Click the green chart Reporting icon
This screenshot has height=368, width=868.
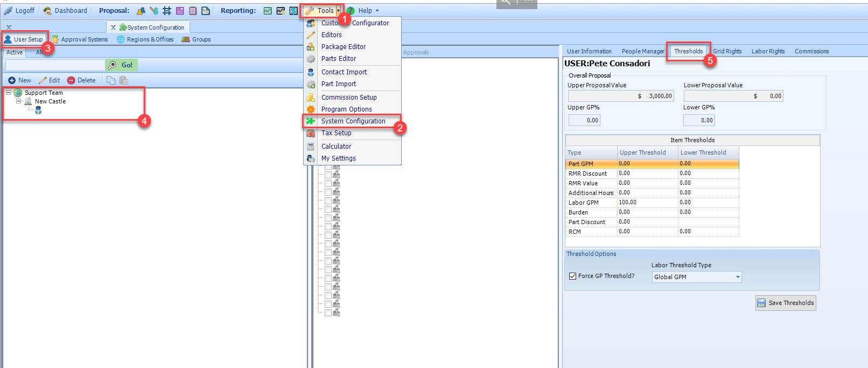(x=268, y=11)
